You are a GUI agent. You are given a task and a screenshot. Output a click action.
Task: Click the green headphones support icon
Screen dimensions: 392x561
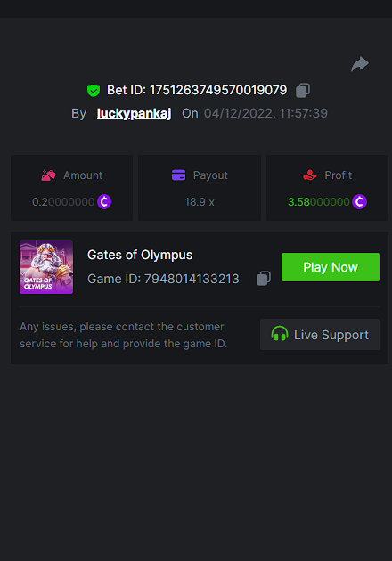coord(280,334)
